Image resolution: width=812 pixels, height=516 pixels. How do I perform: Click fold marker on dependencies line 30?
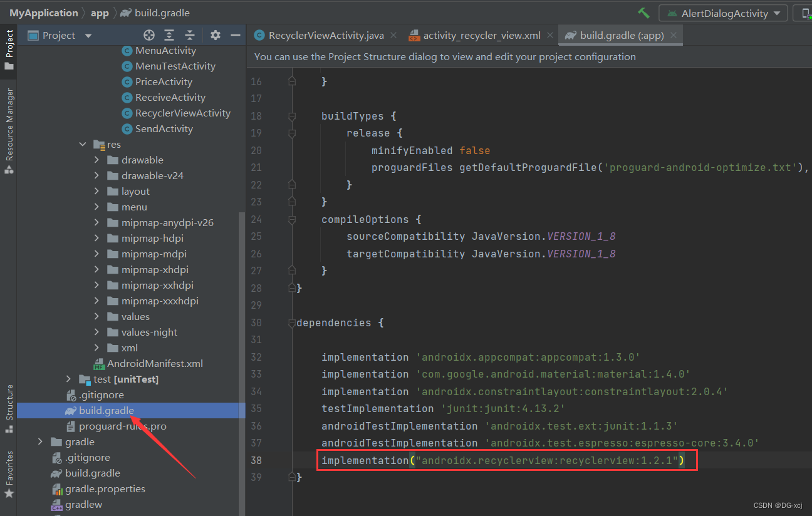(x=291, y=322)
